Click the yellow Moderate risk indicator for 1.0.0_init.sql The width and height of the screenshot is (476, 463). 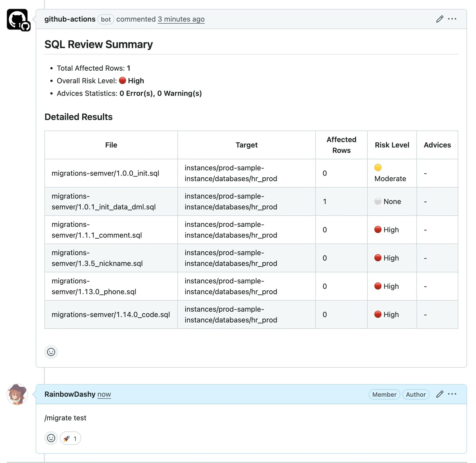click(x=378, y=168)
